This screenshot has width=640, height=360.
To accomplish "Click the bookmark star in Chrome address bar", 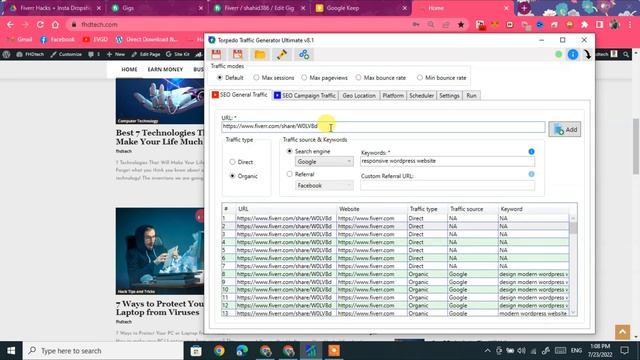I will pos(461,24).
